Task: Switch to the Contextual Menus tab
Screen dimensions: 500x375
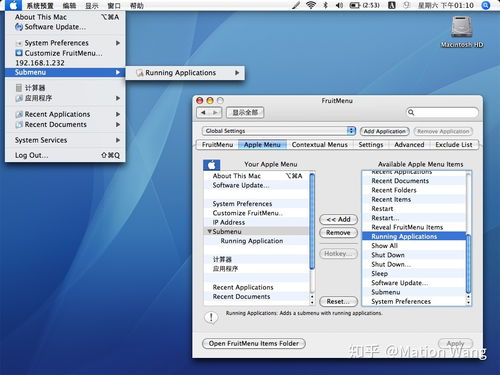Action: click(x=320, y=145)
